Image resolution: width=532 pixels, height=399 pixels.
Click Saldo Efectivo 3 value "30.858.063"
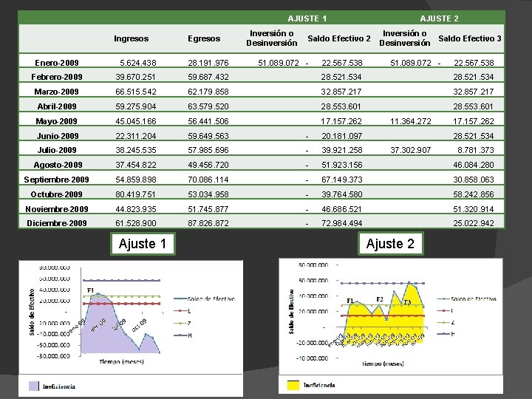tap(474, 180)
